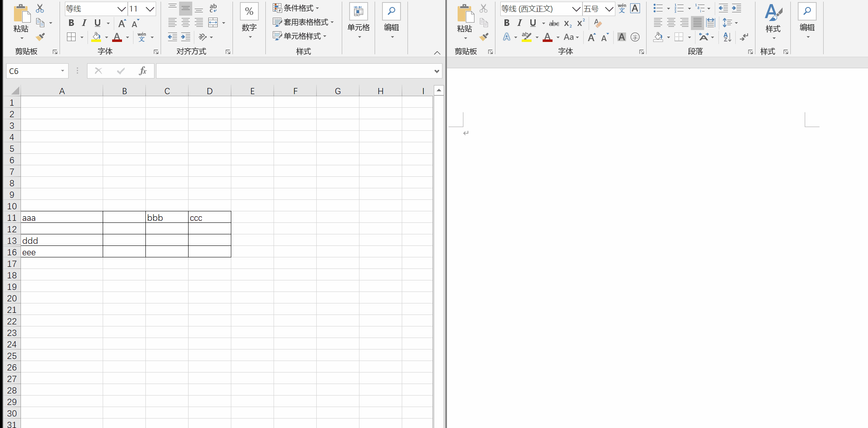This screenshot has width=868, height=428.
Task: Open 单元格样式 cell styles menu
Action: point(299,36)
